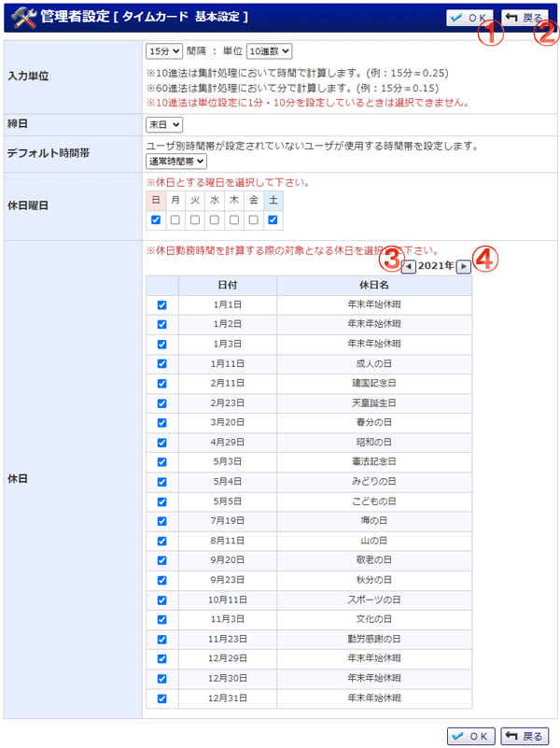560x748 pixels.
Task: Click the 2021年 year label
Action: coord(436,266)
